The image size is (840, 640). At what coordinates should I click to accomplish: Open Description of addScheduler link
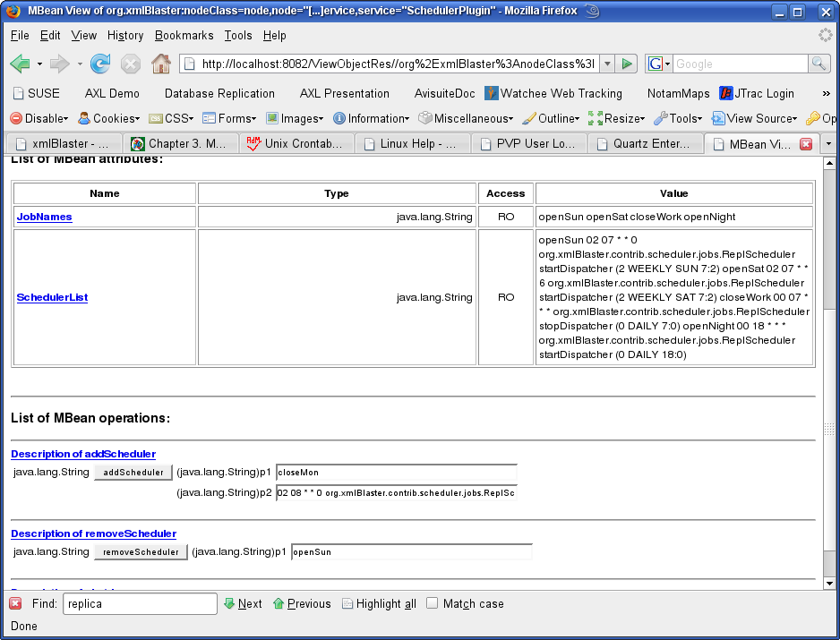click(83, 454)
